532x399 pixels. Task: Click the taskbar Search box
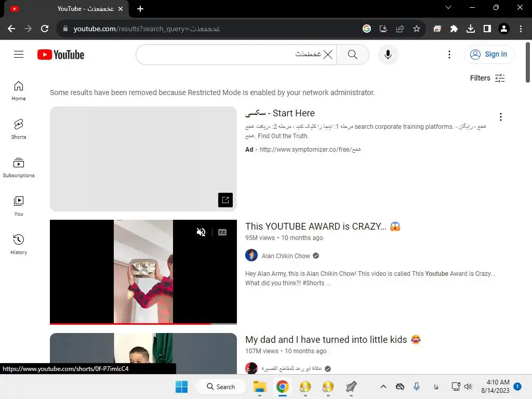(x=221, y=387)
